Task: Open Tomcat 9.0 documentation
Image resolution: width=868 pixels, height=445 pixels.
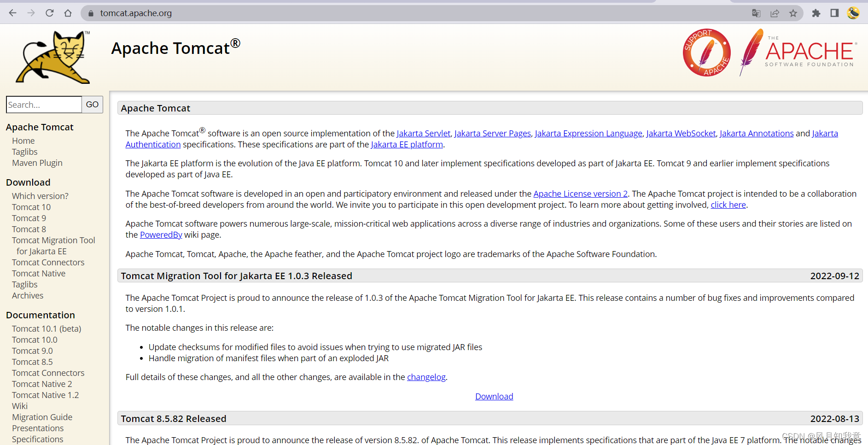Action: pos(32,351)
